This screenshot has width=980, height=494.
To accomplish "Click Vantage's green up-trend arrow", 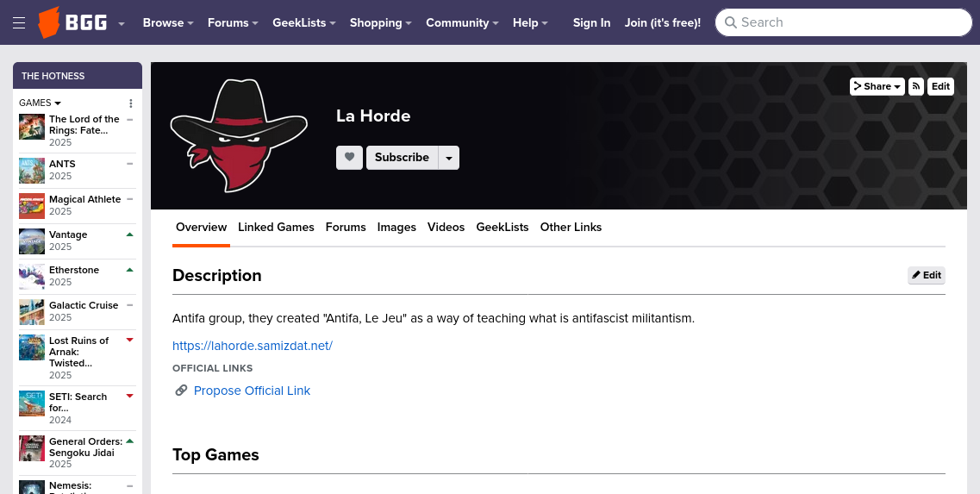I will tap(130, 234).
